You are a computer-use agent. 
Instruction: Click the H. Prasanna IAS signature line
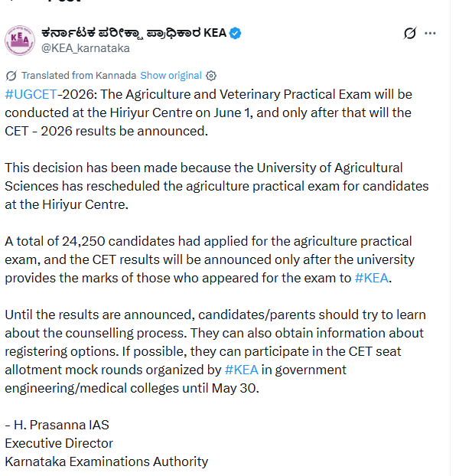[57, 425]
